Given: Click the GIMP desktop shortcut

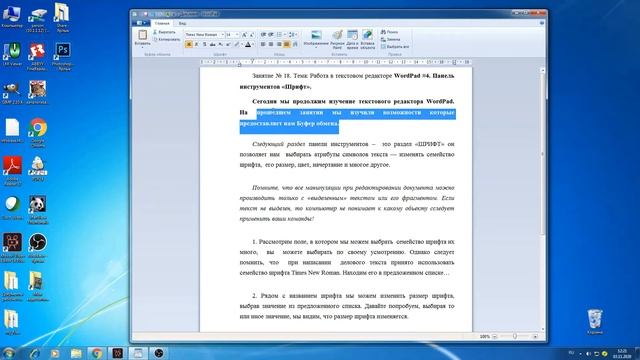Looking at the screenshot, I should [x=12, y=93].
